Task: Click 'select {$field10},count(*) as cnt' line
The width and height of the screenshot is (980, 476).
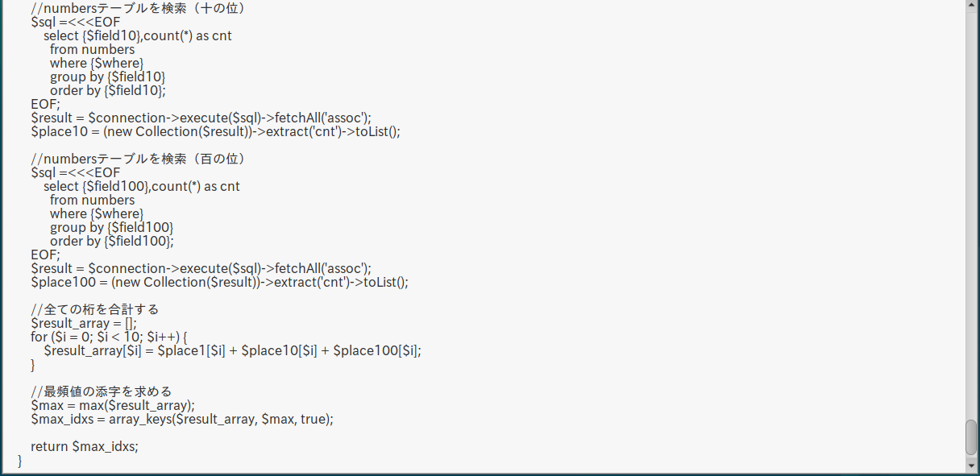Action: [x=138, y=35]
